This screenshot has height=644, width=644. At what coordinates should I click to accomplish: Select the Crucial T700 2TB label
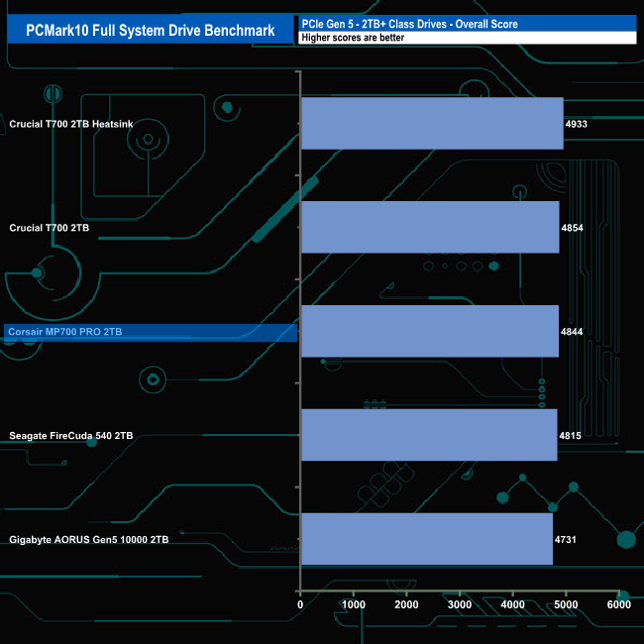(x=49, y=228)
